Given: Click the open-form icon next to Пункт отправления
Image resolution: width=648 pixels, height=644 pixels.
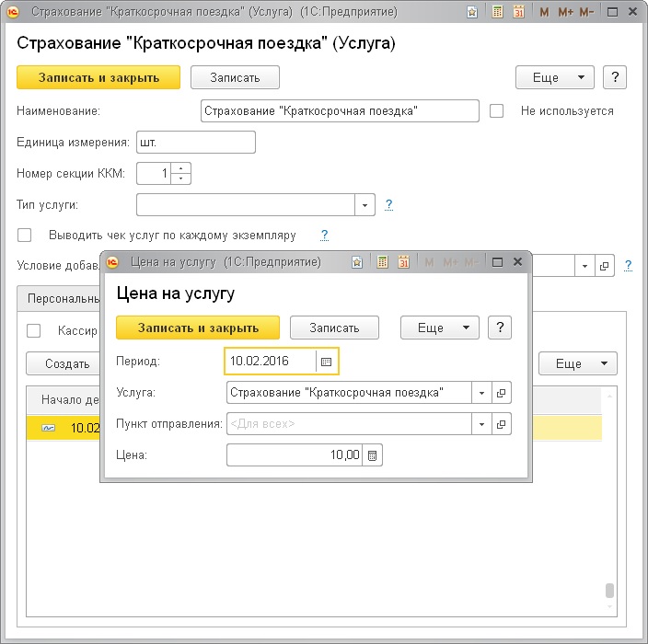Looking at the screenshot, I should pyautogui.click(x=502, y=424).
